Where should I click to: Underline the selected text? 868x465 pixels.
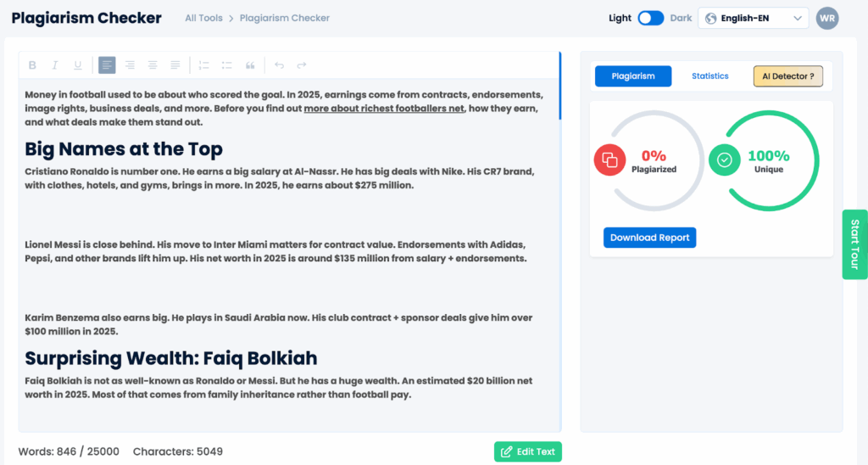point(78,65)
